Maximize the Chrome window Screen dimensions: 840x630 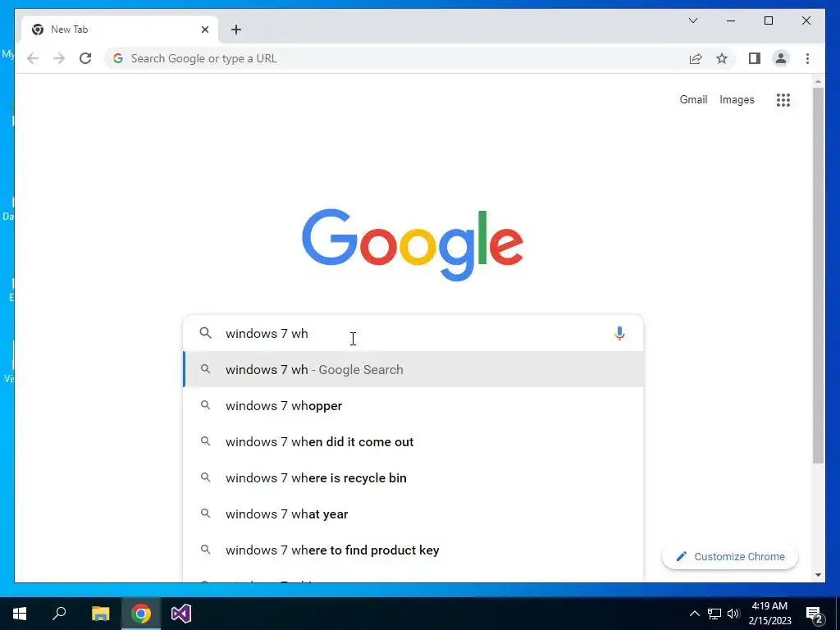pos(768,21)
